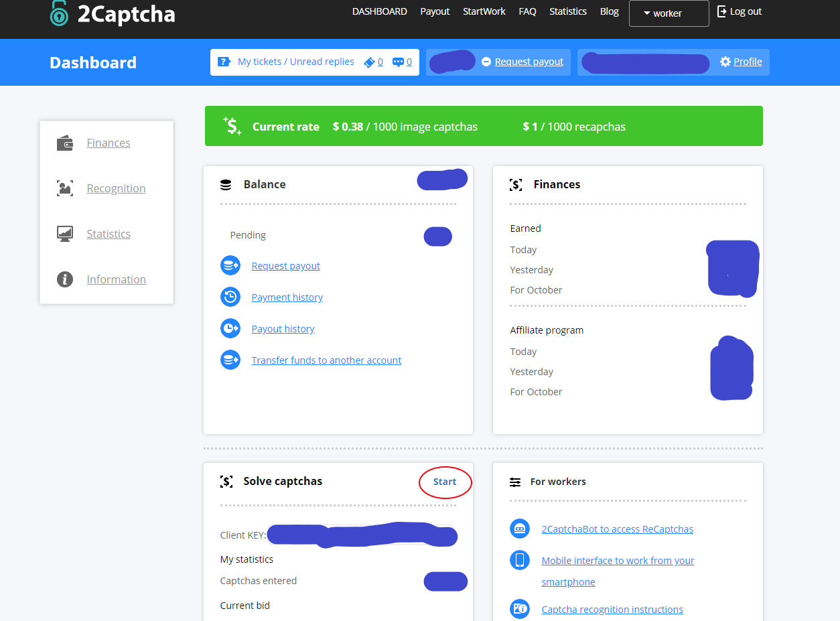Open Recognition sidebar link
The image size is (840, 621).
116,188
